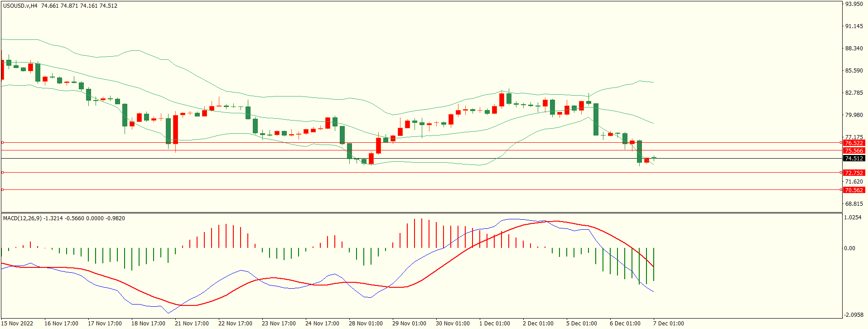Click the 22 Nov 17:00 date on time axis
This screenshot has width=868, height=329.
[235, 324]
